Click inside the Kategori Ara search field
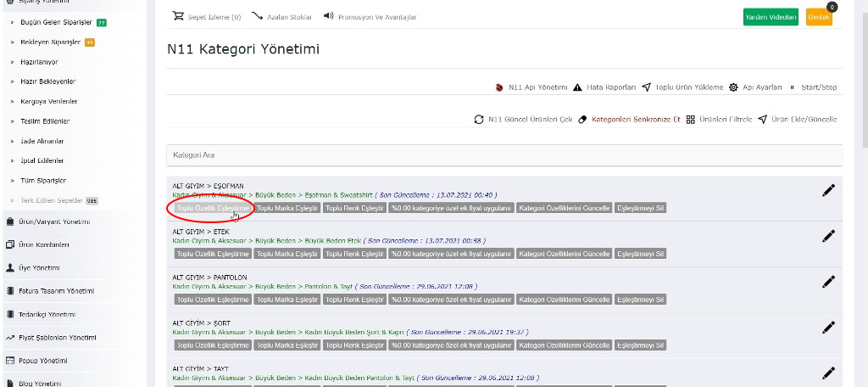The width and height of the screenshot is (868, 387). pos(504,155)
